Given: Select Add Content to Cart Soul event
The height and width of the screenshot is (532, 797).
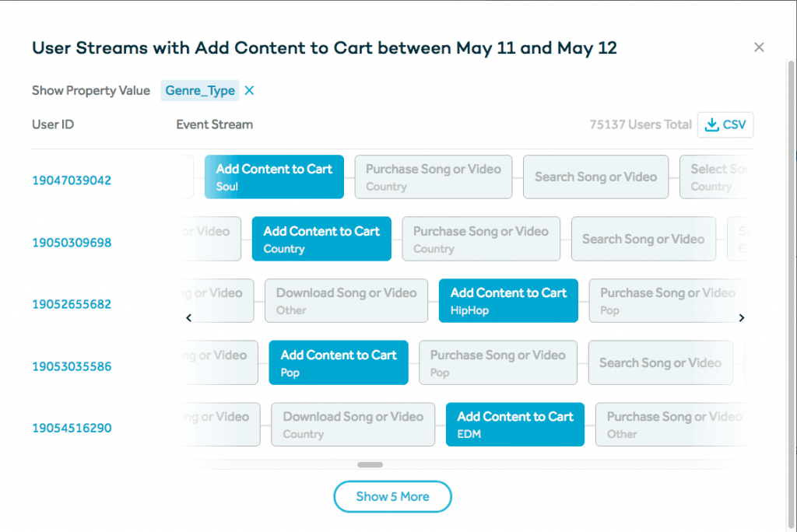Looking at the screenshot, I should (274, 177).
